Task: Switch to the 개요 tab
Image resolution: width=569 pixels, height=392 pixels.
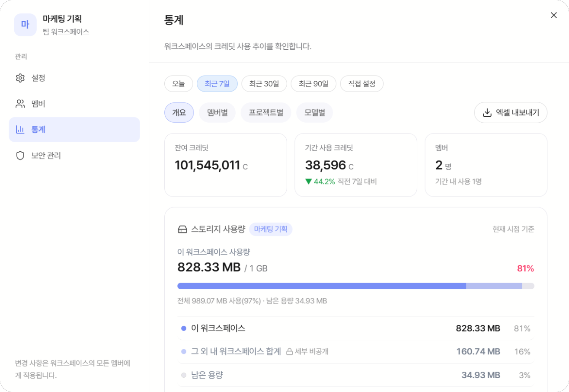Action: [179, 113]
